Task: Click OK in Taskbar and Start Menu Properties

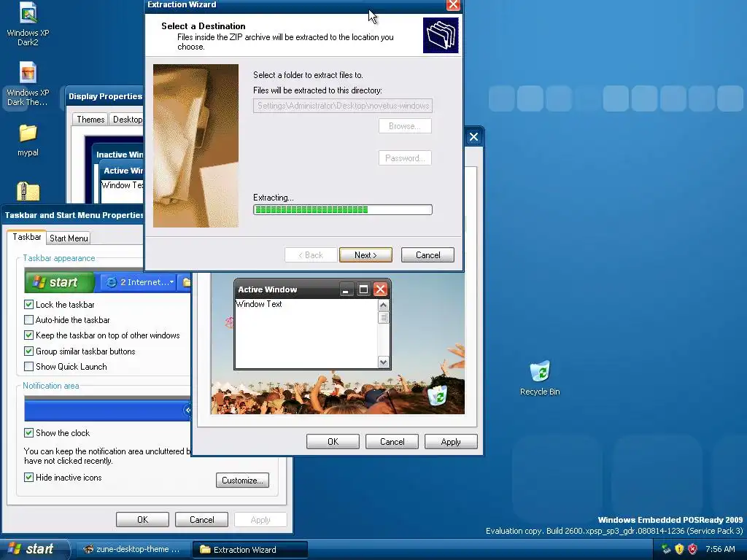Action: tap(142, 519)
